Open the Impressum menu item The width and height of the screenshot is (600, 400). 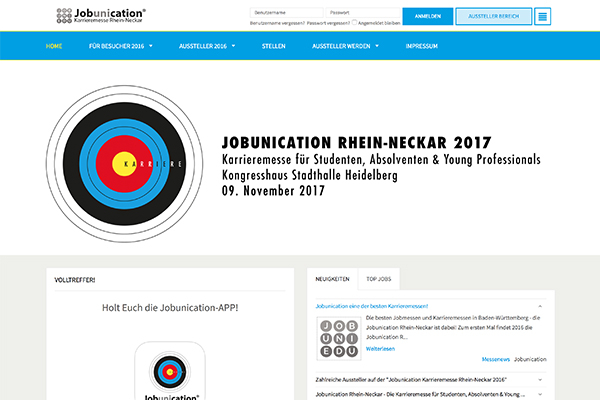coord(422,46)
